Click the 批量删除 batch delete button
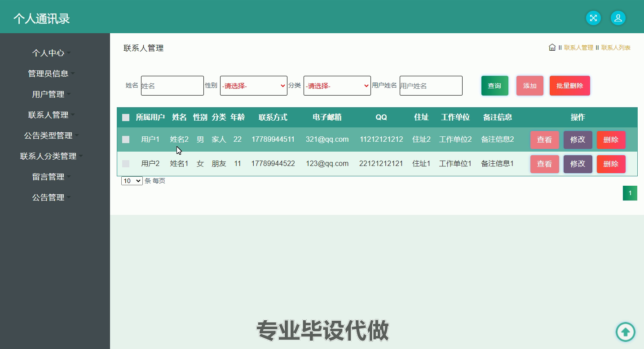The image size is (644, 349). pyautogui.click(x=570, y=86)
